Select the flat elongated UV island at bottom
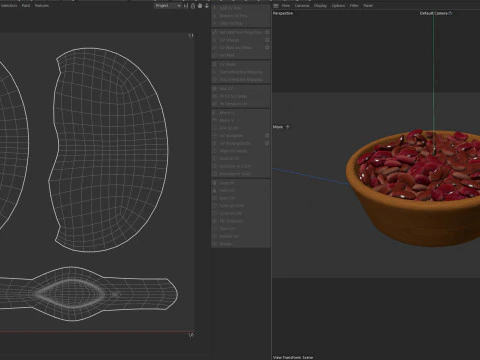480x360 pixels. (89, 293)
